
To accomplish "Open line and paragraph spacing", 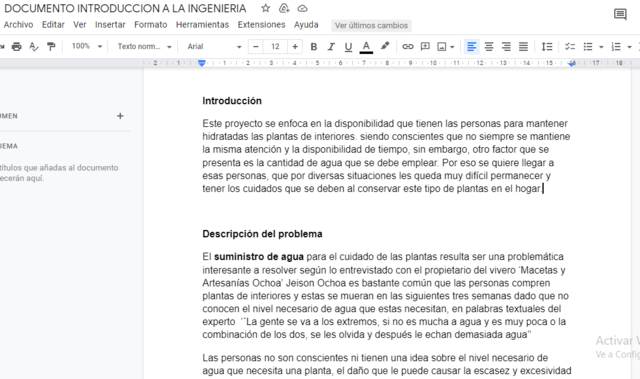I will pyautogui.click(x=547, y=47).
